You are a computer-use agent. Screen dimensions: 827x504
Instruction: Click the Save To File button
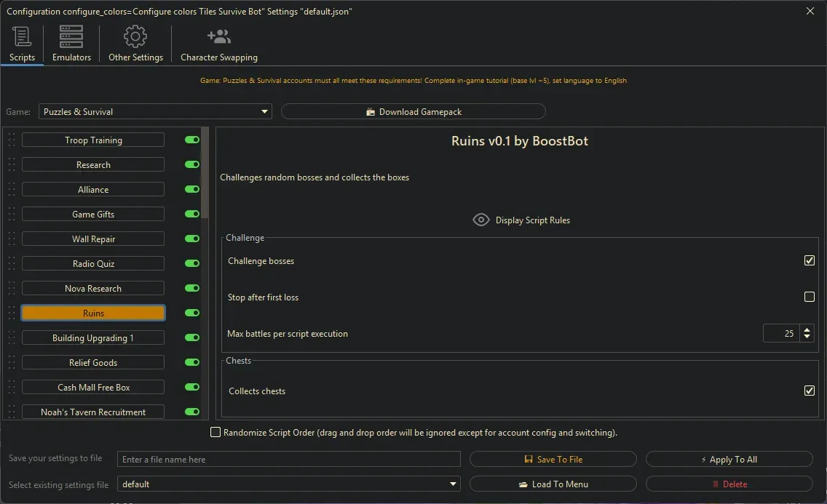coord(553,460)
